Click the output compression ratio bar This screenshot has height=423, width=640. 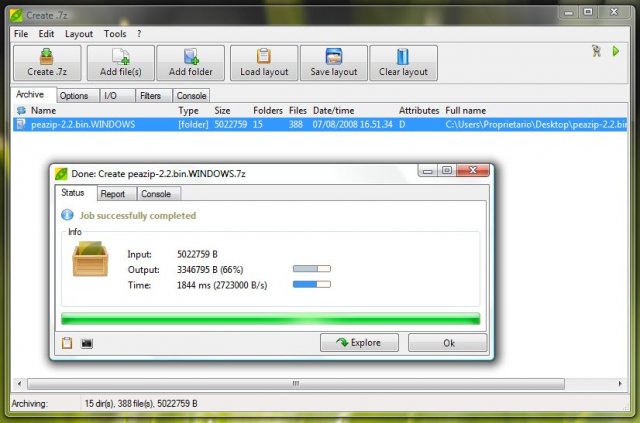tap(312, 269)
